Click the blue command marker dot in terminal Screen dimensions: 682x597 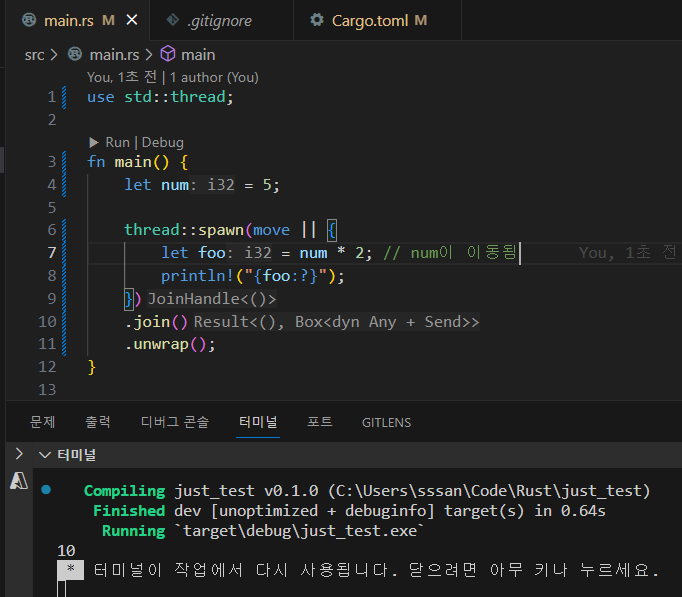[46, 491]
